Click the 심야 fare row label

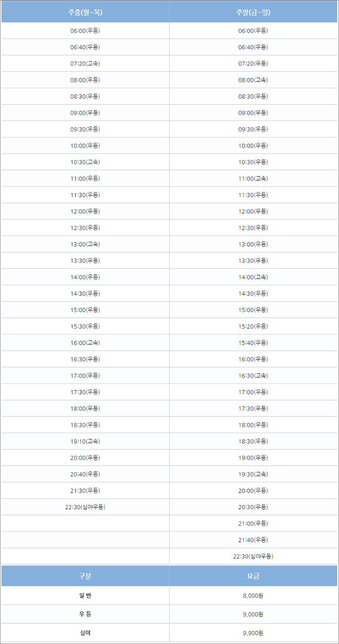[85, 633]
